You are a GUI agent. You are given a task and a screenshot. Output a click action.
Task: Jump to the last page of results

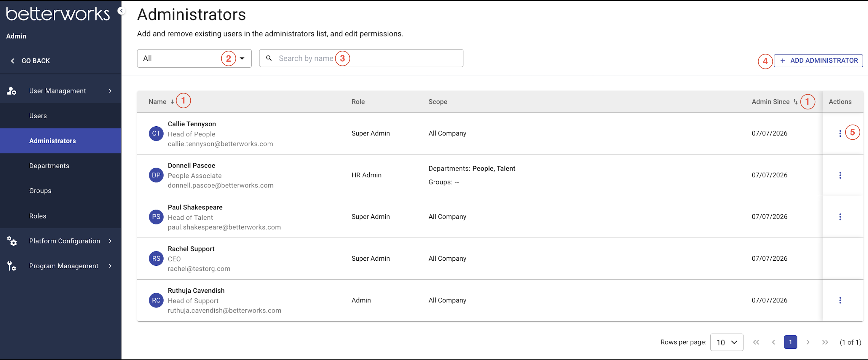coord(824,343)
